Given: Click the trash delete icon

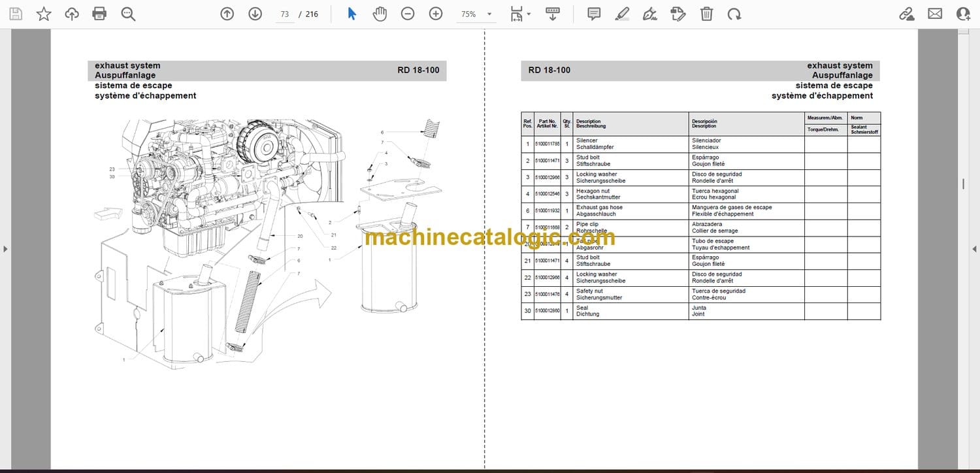Looking at the screenshot, I should 706,14.
